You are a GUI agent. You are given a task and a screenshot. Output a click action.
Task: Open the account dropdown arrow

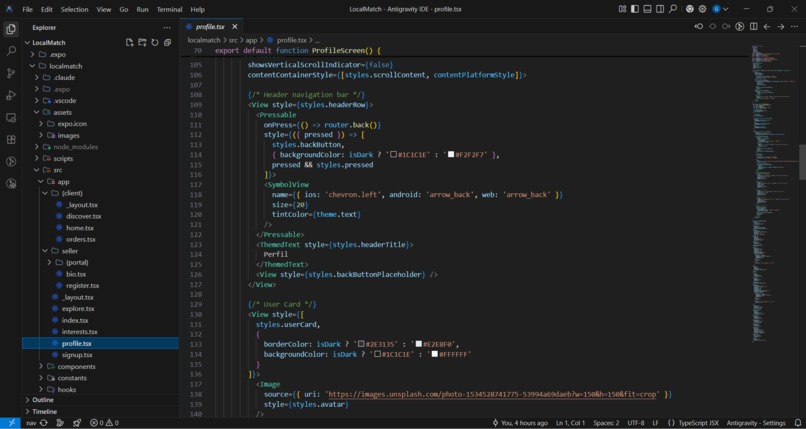pyautogui.click(x=725, y=9)
